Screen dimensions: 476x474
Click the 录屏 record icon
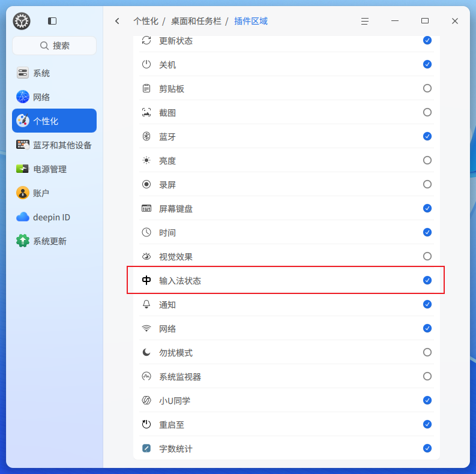pos(146,184)
